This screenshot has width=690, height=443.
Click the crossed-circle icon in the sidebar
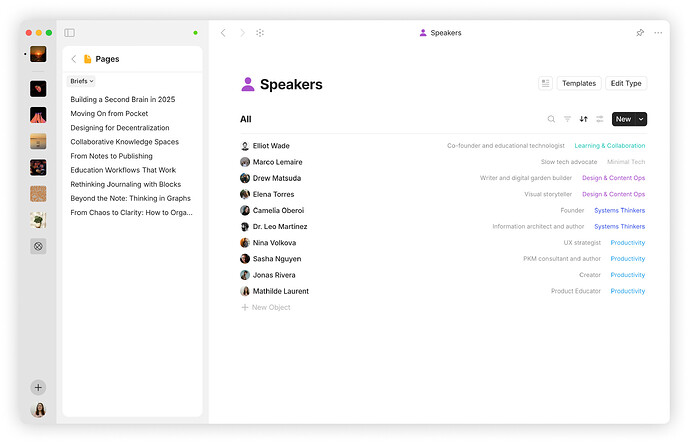[x=38, y=246]
